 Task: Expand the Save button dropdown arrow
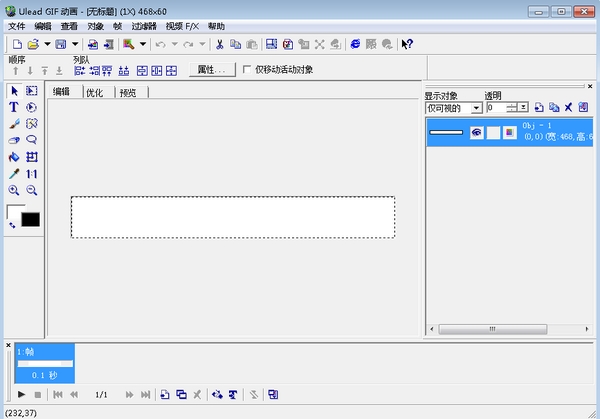[x=75, y=44]
